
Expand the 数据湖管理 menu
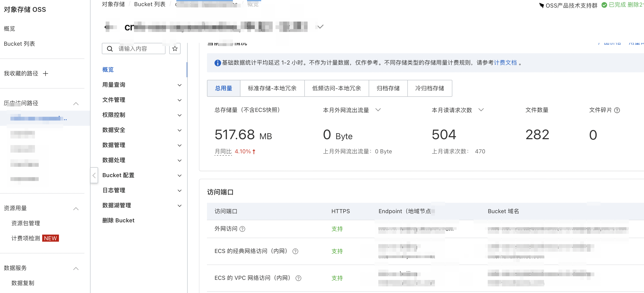179,206
